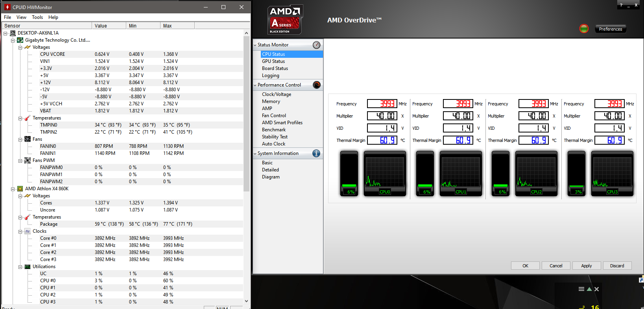Collapse Temperatures under Gigabyte Technology

click(x=20, y=118)
